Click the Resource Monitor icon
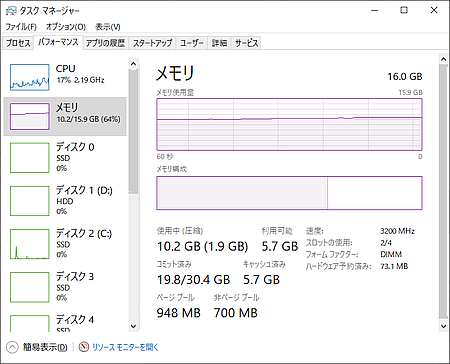Image resolution: width=450 pixels, height=364 pixels. tap(84, 347)
